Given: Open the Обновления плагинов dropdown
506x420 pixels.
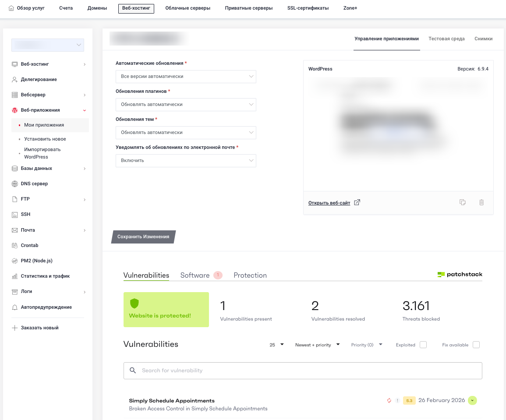Looking at the screenshot, I should point(186,105).
